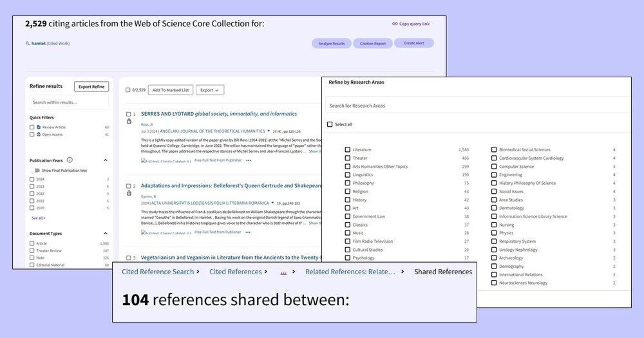This screenshot has width=644, height=338.
Task: Check the Philosophy research area box
Action: point(348,183)
